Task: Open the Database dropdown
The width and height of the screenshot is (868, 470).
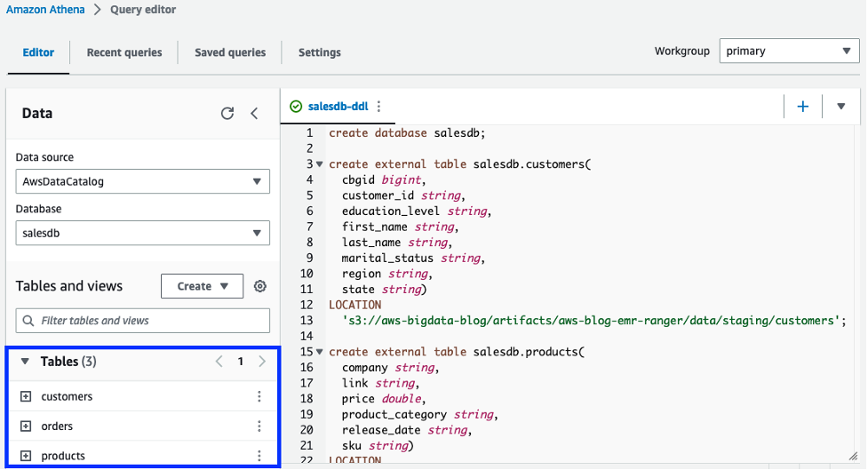Action: coord(143,233)
